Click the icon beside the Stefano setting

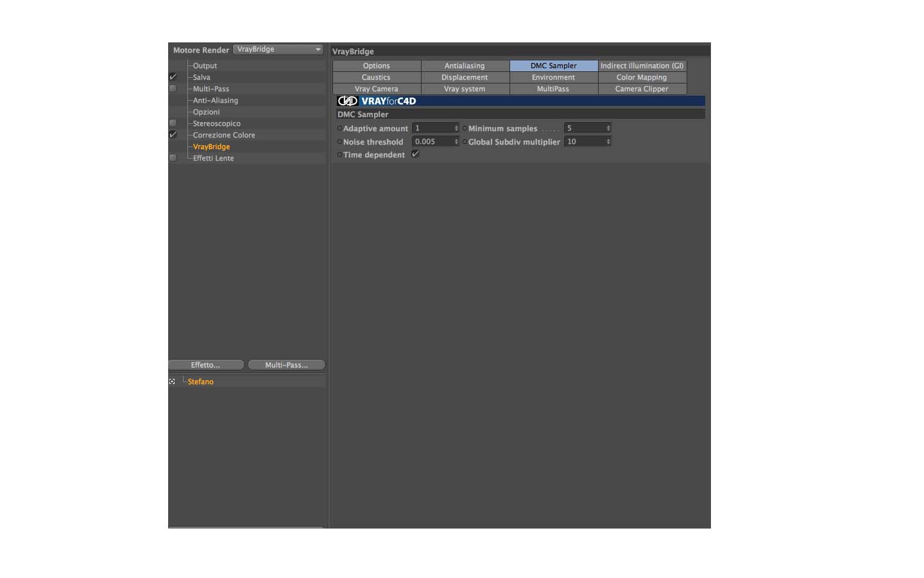tap(172, 381)
